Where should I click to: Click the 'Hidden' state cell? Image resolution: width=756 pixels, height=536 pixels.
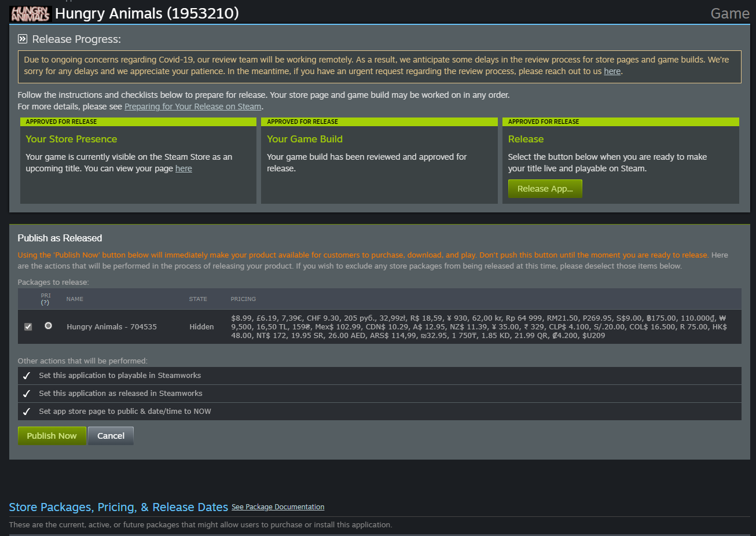(x=201, y=327)
